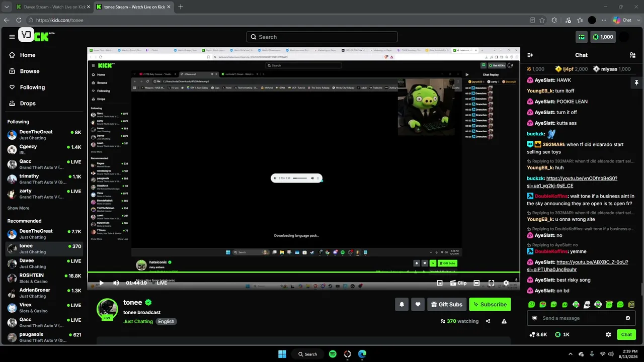
Task: Open the Drops gift icon in sidebar
Action: (12, 104)
